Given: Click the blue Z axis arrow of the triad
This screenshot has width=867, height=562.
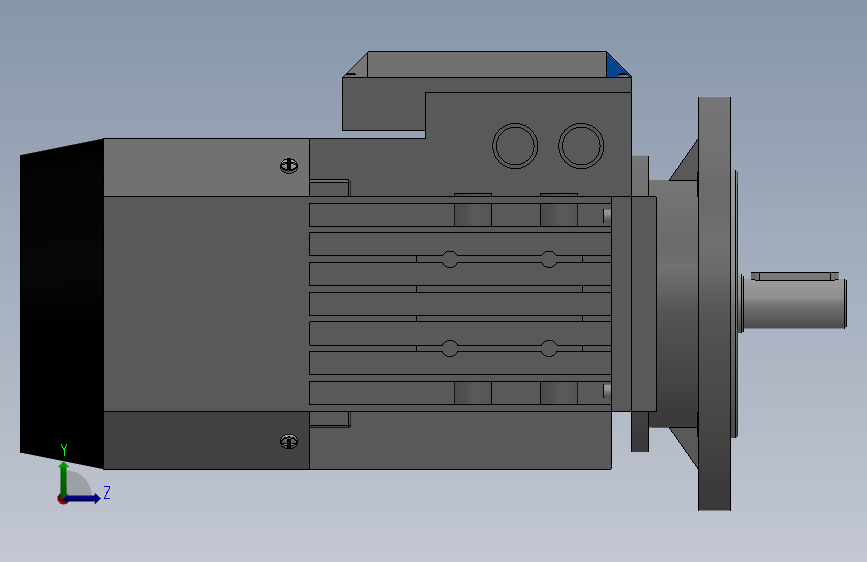Looking at the screenshot, I should (x=82, y=498).
